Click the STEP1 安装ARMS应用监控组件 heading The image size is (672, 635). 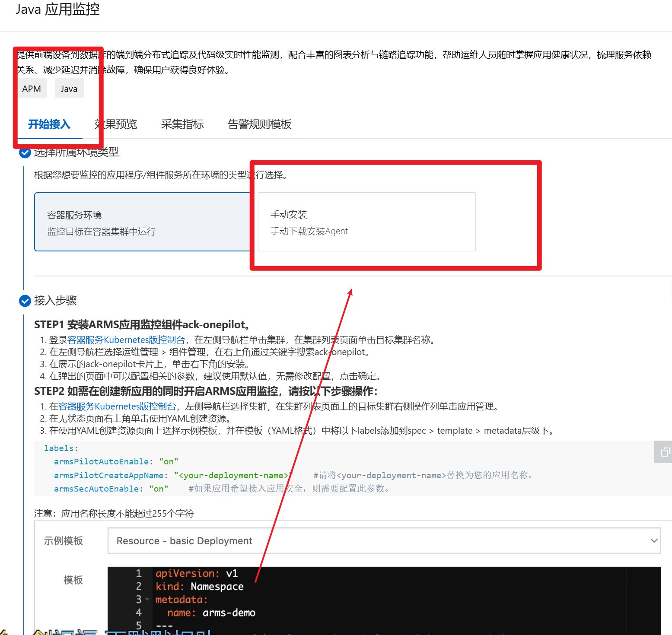click(142, 325)
